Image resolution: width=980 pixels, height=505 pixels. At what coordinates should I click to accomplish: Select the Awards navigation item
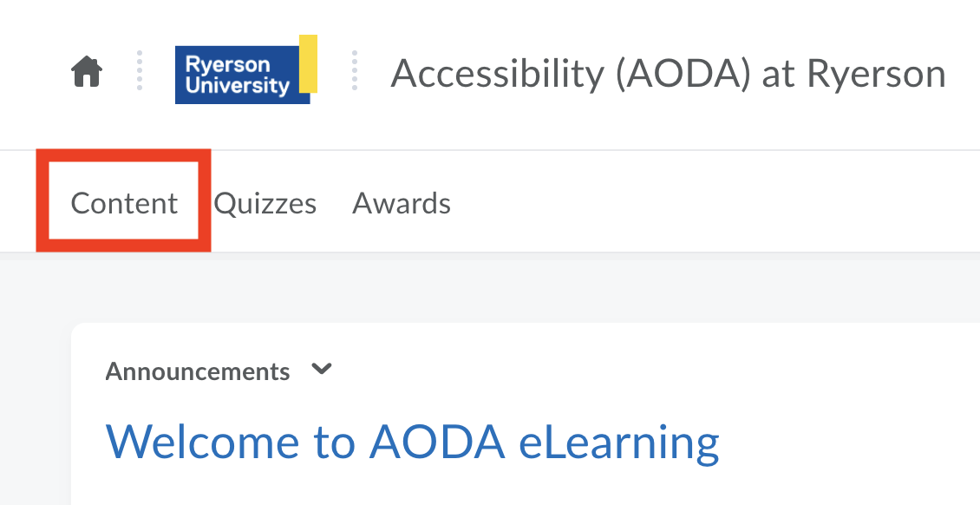click(402, 203)
